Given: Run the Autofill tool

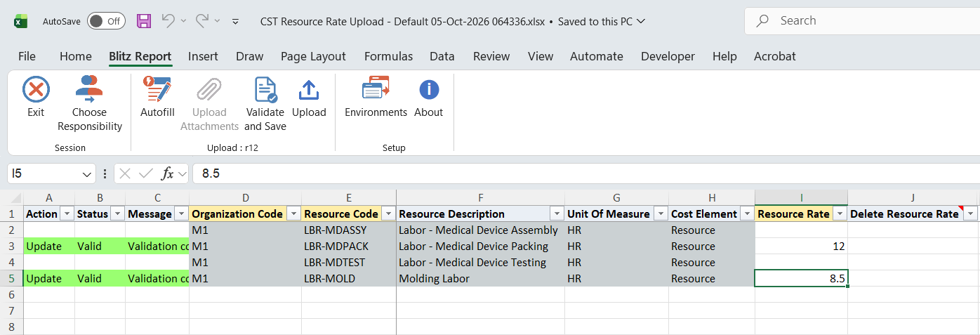Looking at the screenshot, I should 157,98.
